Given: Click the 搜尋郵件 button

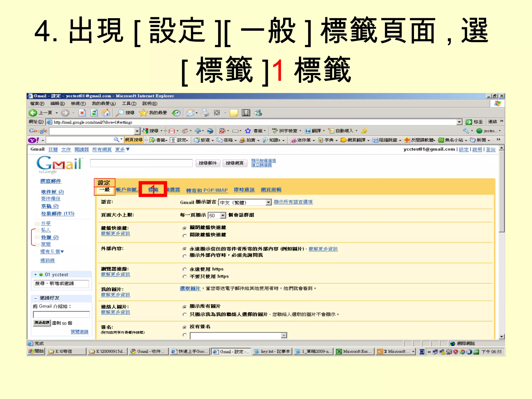Looking at the screenshot, I should tap(208, 163).
